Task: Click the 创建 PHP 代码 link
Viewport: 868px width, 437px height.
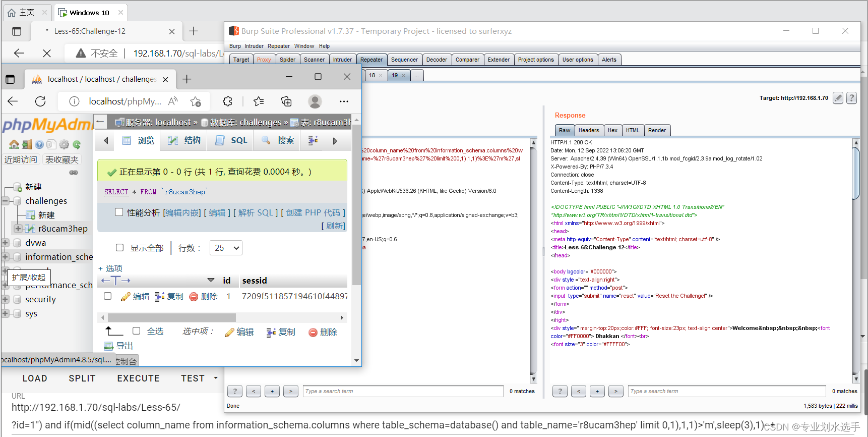Action: (313, 212)
